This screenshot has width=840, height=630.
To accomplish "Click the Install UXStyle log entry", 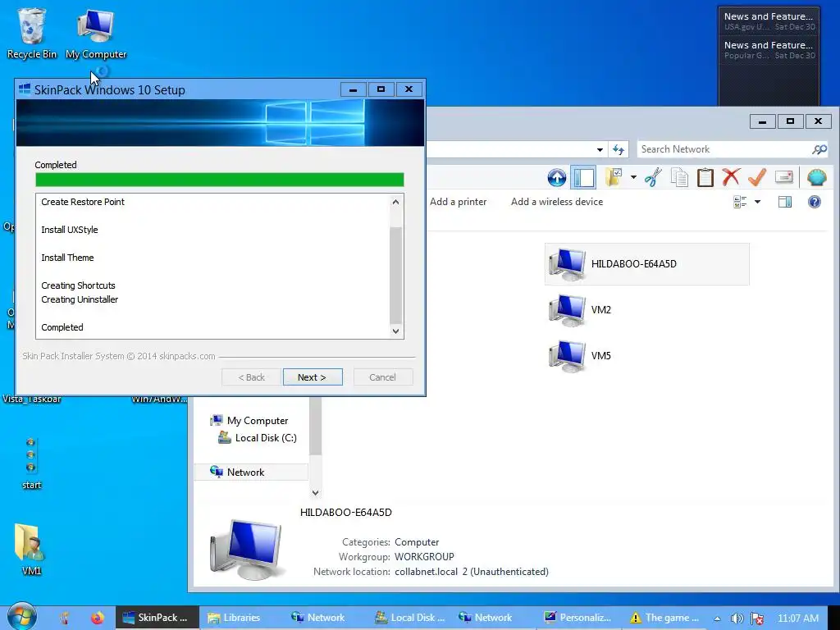I will pyautogui.click(x=70, y=230).
